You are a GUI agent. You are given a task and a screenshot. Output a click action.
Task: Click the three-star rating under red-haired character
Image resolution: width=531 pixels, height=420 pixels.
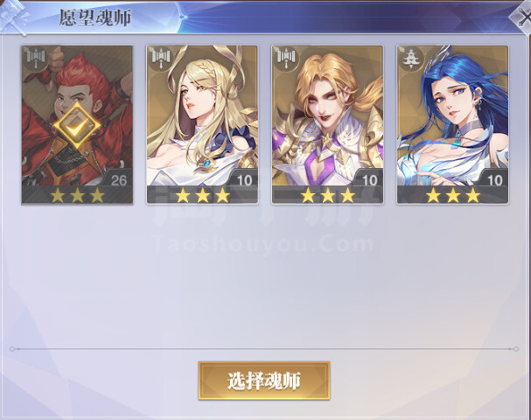77,195
